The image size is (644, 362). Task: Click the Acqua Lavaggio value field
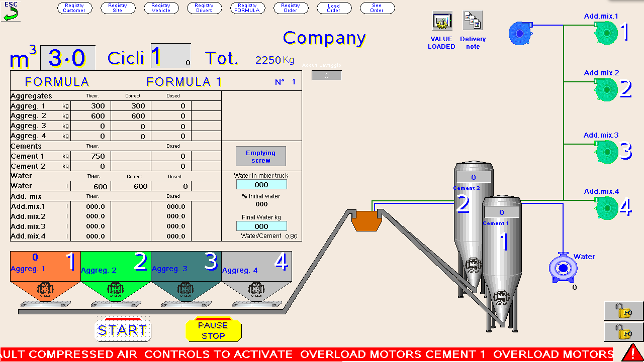coord(327,75)
